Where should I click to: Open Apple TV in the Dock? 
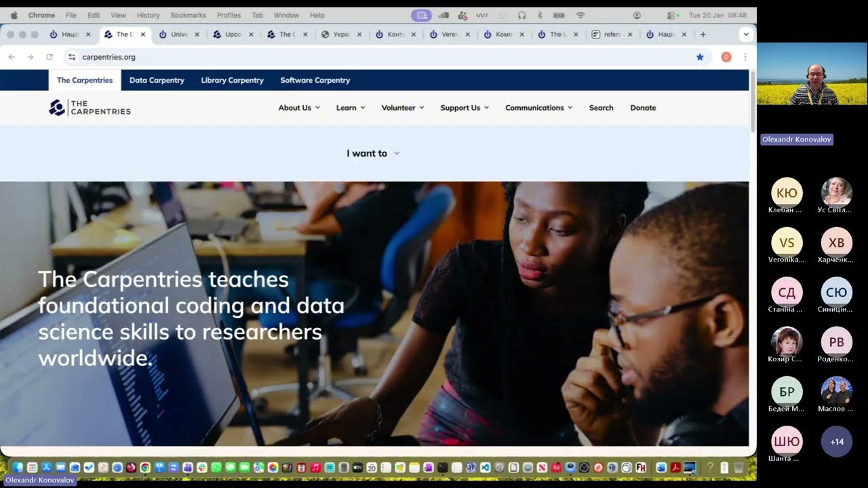pyautogui.click(x=357, y=467)
